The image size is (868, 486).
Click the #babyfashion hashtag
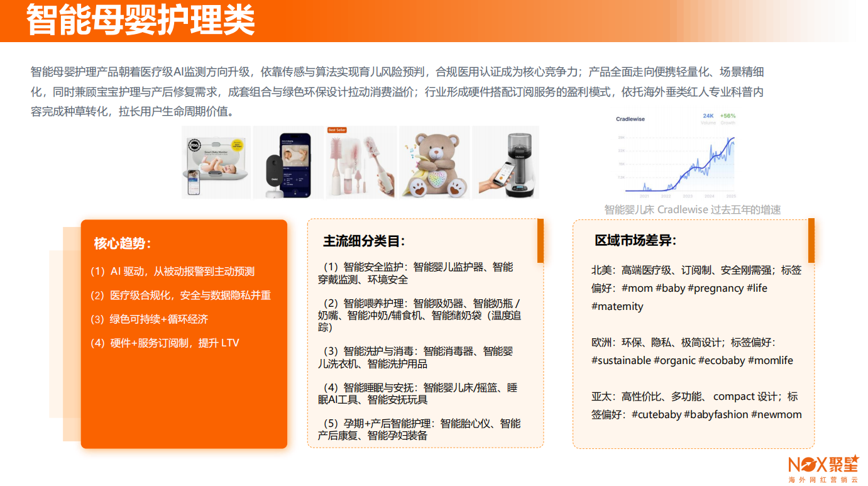coord(716,415)
